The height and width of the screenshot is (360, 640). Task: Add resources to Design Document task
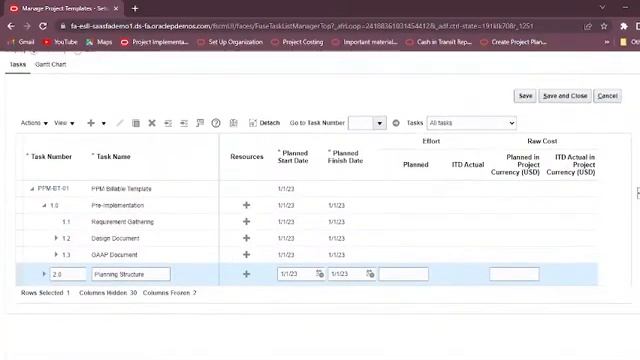(246, 238)
